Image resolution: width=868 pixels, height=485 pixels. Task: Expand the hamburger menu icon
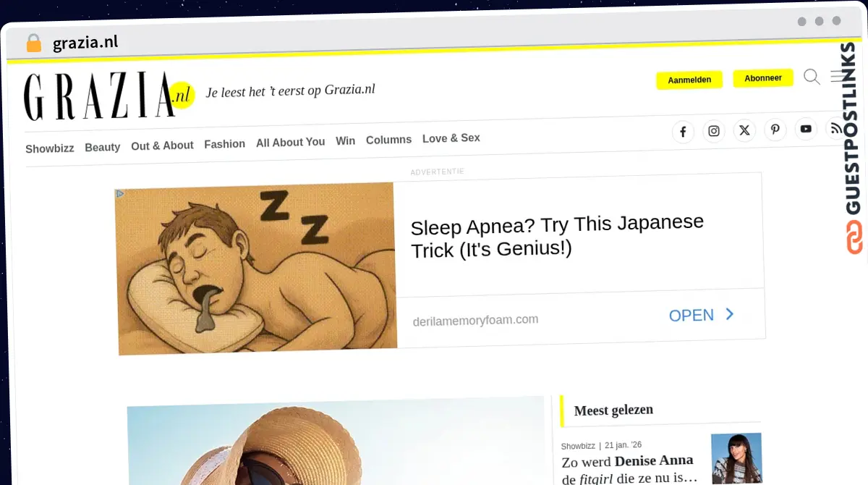coord(837,76)
